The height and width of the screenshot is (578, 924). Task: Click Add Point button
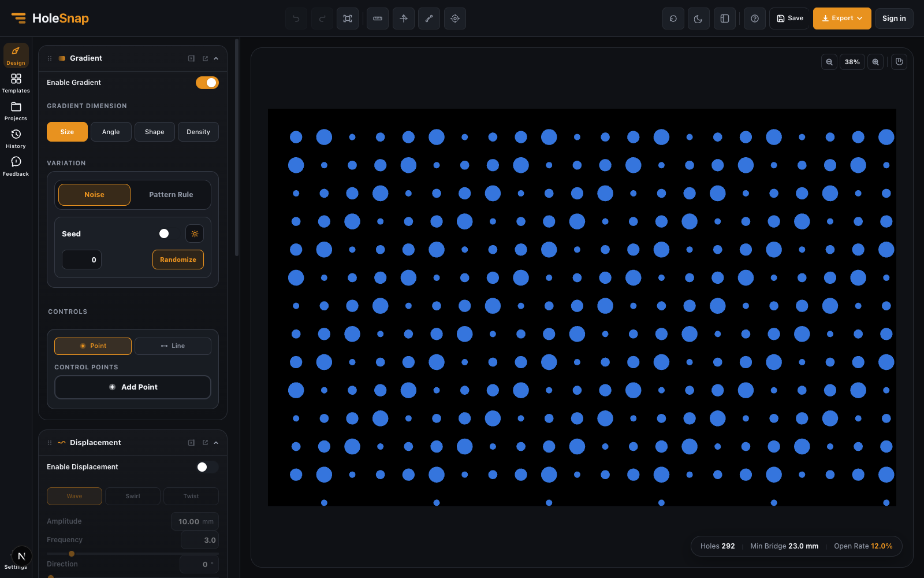pyautogui.click(x=133, y=387)
